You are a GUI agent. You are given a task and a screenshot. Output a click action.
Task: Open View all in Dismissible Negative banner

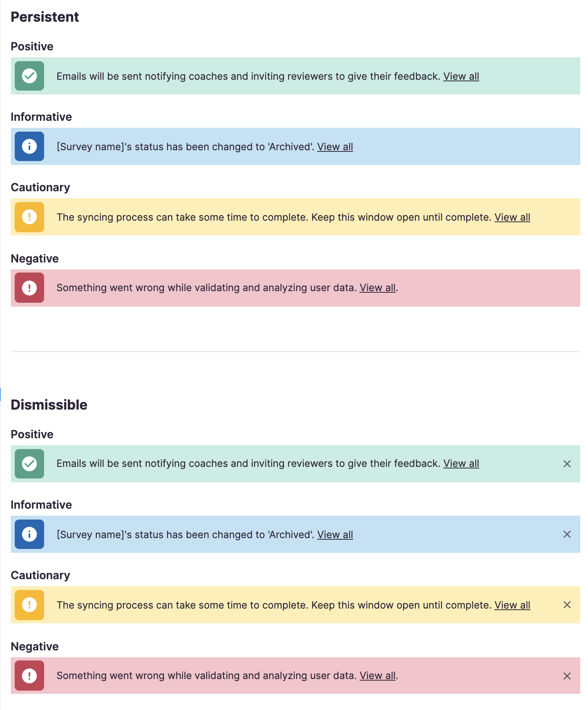[x=377, y=675]
